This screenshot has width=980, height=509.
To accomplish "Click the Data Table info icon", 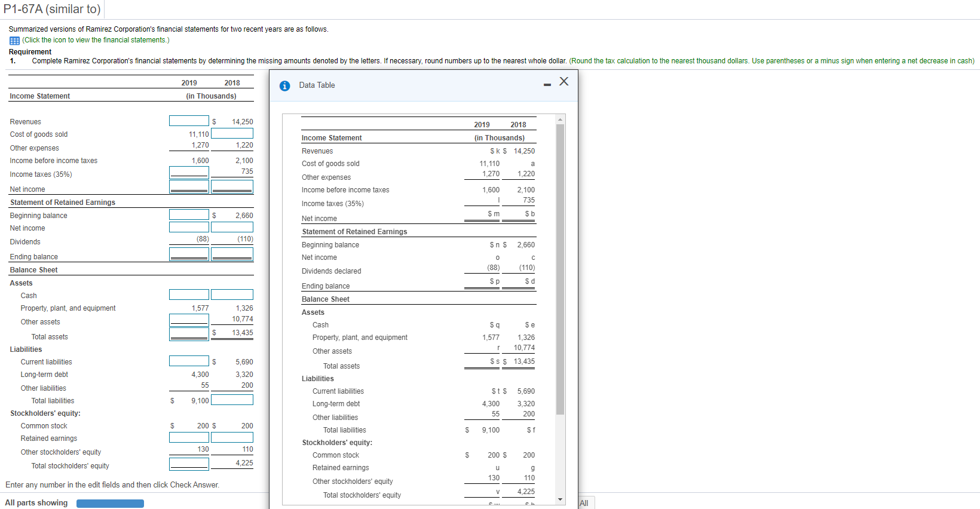I will coord(285,85).
